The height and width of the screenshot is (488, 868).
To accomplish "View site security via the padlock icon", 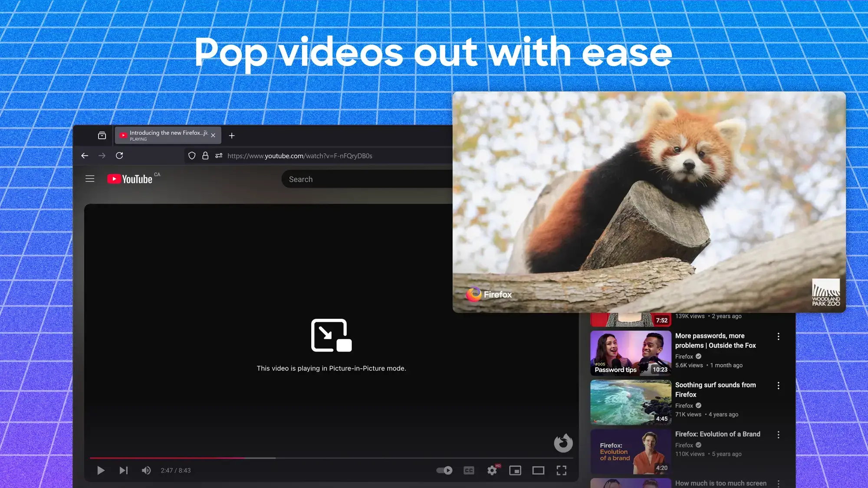I will (x=205, y=155).
